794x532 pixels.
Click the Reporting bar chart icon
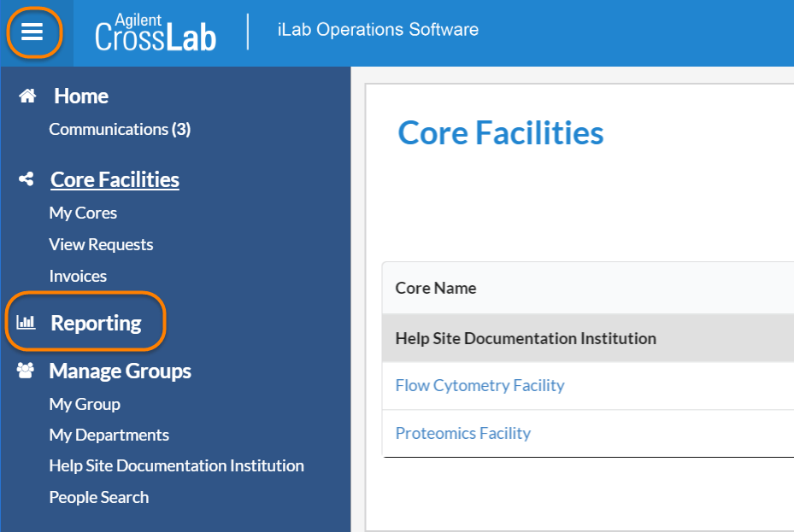tap(26, 323)
